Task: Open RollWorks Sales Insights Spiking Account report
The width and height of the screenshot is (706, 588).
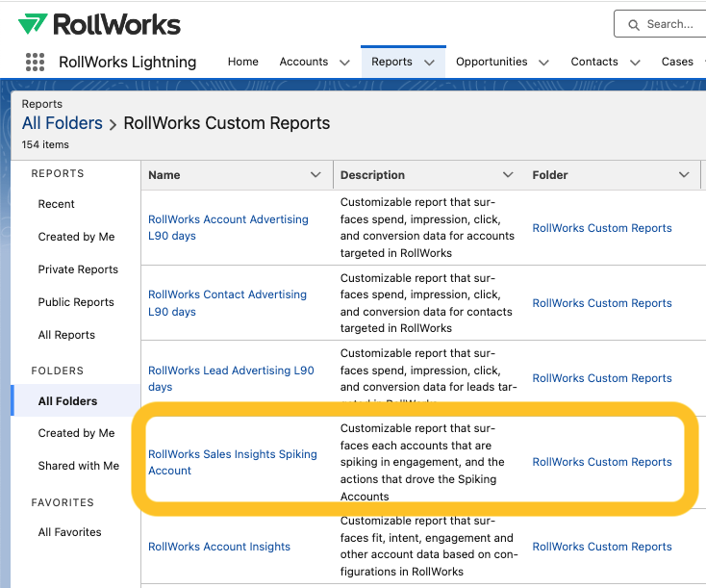Action: point(233,462)
